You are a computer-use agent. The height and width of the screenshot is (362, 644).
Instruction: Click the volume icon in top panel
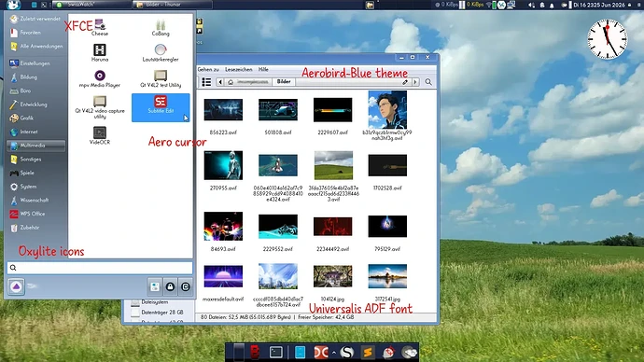click(x=531, y=5)
